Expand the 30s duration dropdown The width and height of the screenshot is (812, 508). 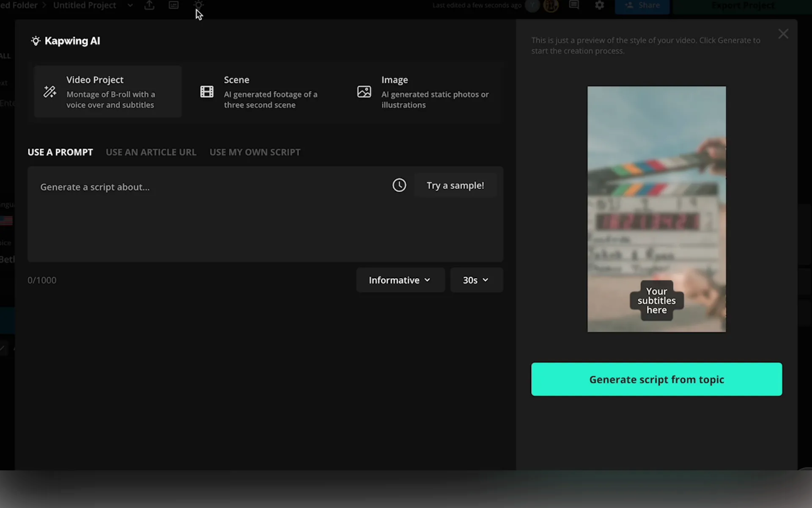476,280
